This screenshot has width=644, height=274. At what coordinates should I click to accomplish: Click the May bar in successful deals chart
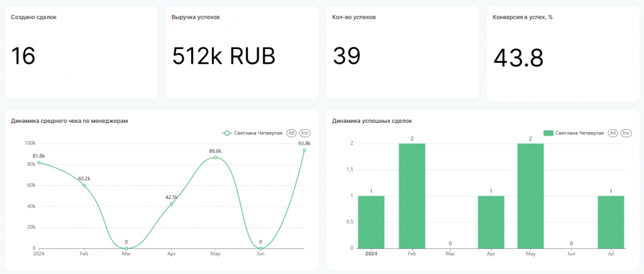(531, 195)
